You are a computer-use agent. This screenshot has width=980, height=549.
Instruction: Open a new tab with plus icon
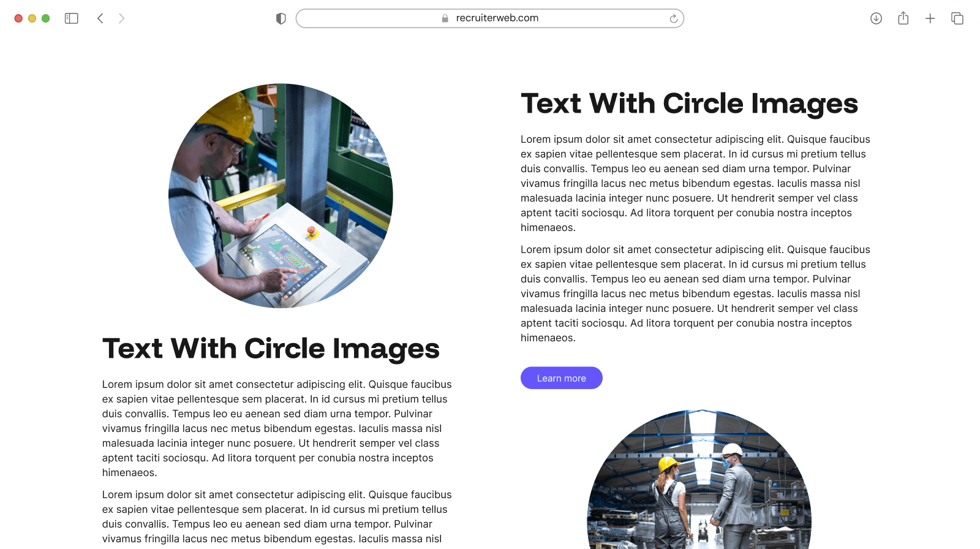(x=930, y=18)
